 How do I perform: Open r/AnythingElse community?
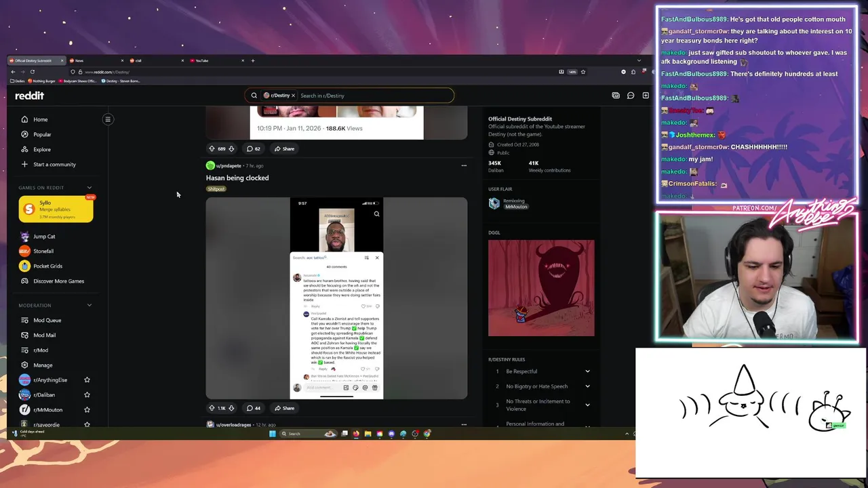(x=50, y=380)
